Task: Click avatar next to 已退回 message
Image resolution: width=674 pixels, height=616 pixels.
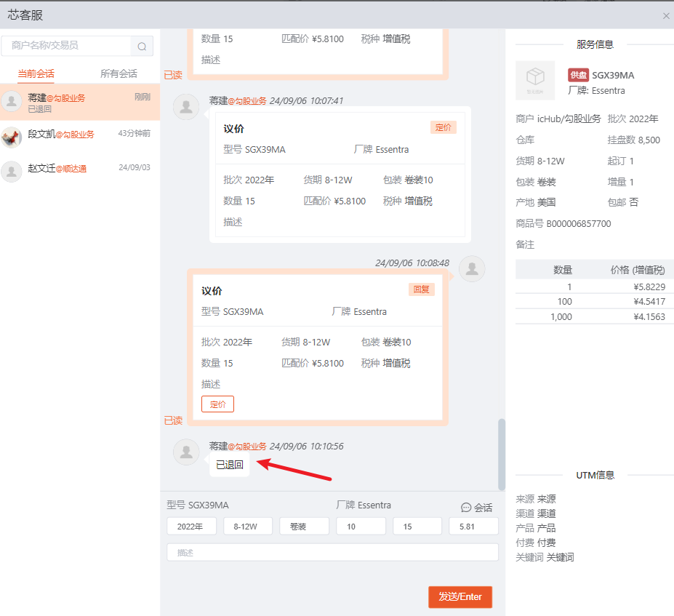Action: (186, 452)
